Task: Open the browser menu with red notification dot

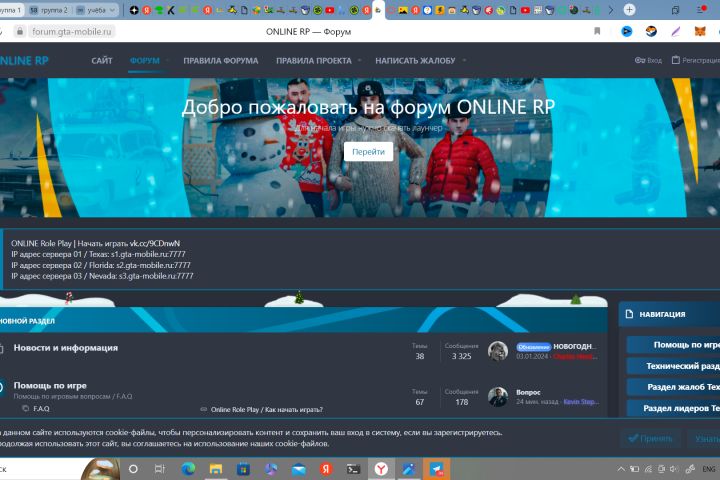Action: tap(701, 9)
